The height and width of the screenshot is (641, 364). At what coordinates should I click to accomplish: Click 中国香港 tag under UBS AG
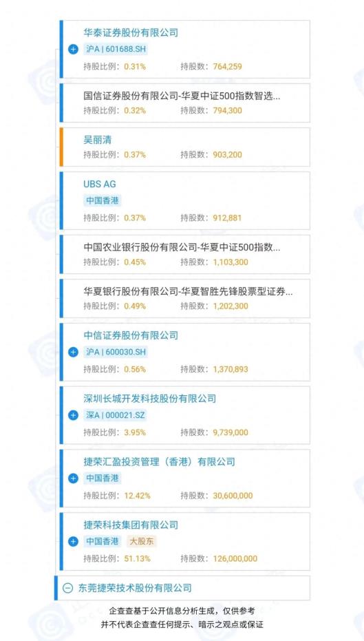(x=103, y=201)
